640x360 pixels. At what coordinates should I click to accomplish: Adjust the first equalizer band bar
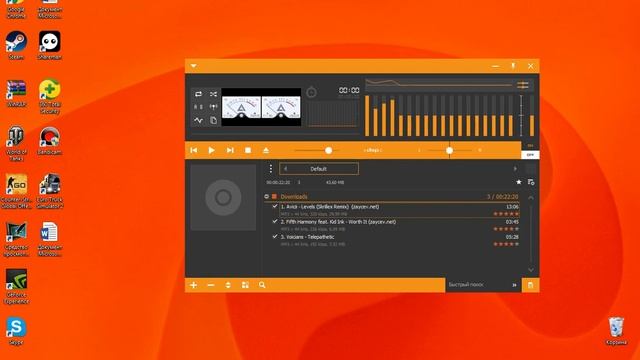pos(367,116)
